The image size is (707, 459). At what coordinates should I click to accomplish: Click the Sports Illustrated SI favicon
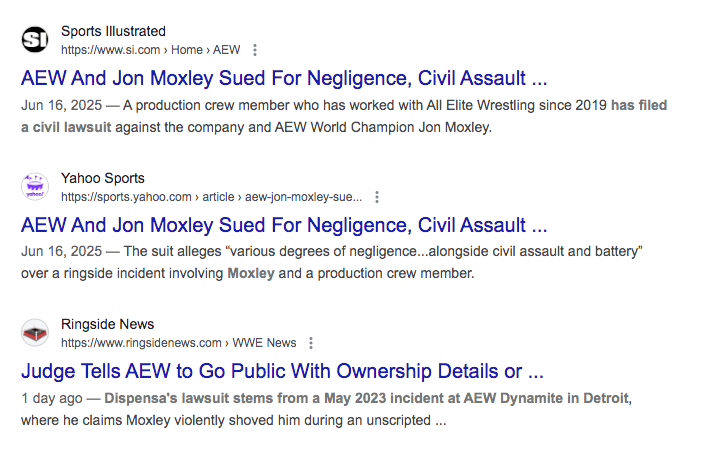[x=35, y=40]
